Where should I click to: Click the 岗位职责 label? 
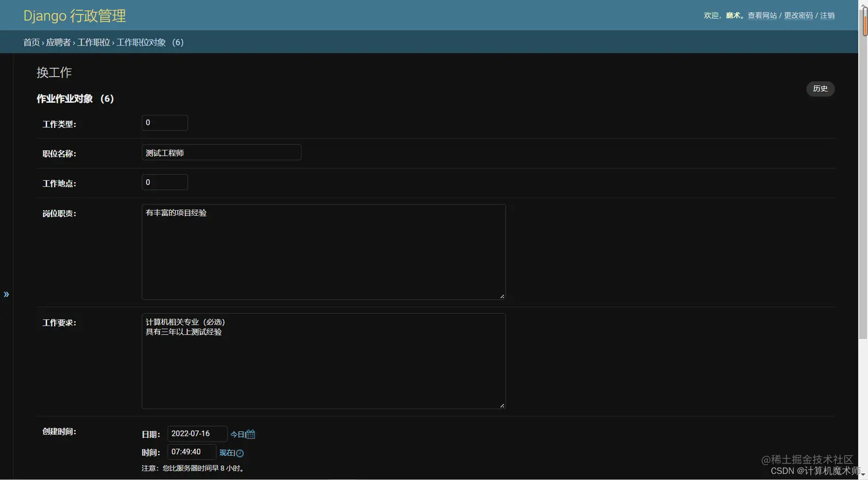tap(59, 214)
